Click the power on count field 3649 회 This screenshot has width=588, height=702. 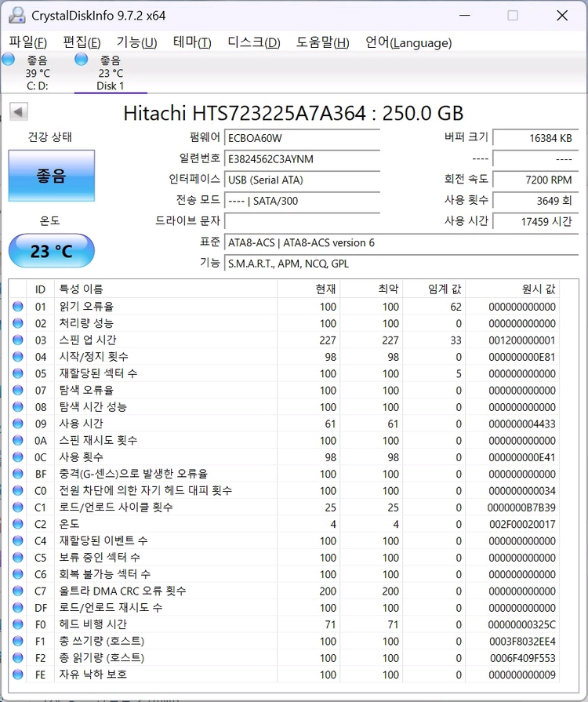point(535,201)
